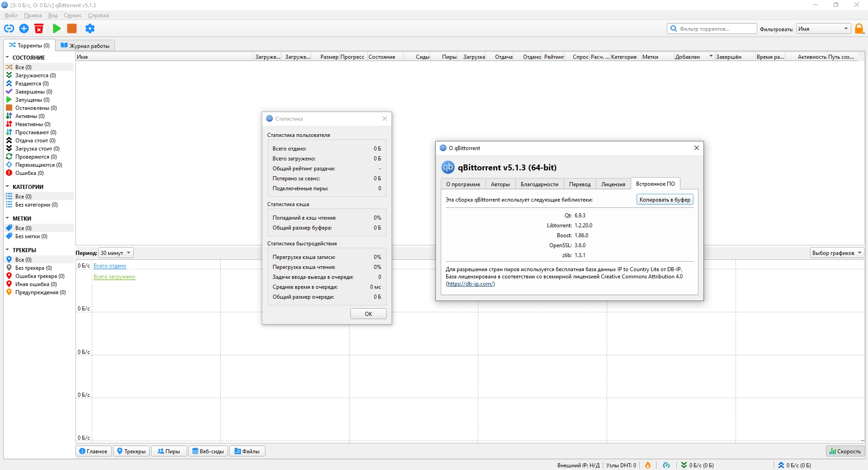Open the Сервис menu
The height and width of the screenshot is (470, 868).
pyautogui.click(x=72, y=15)
